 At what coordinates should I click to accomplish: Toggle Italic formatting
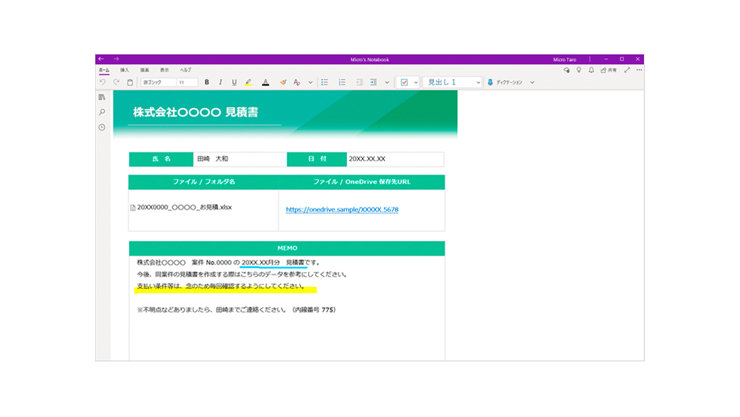pos(220,82)
